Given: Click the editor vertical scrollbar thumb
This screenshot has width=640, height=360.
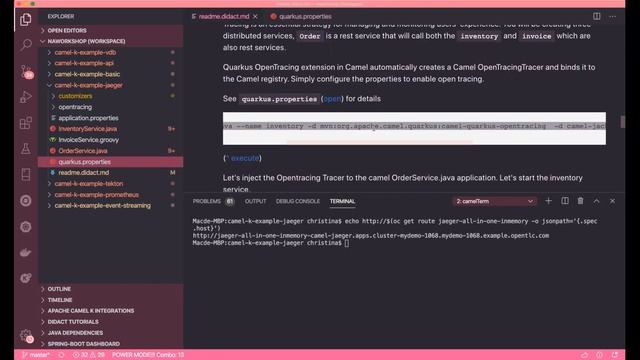Looking at the screenshot, I should pyautogui.click(x=622, y=122).
